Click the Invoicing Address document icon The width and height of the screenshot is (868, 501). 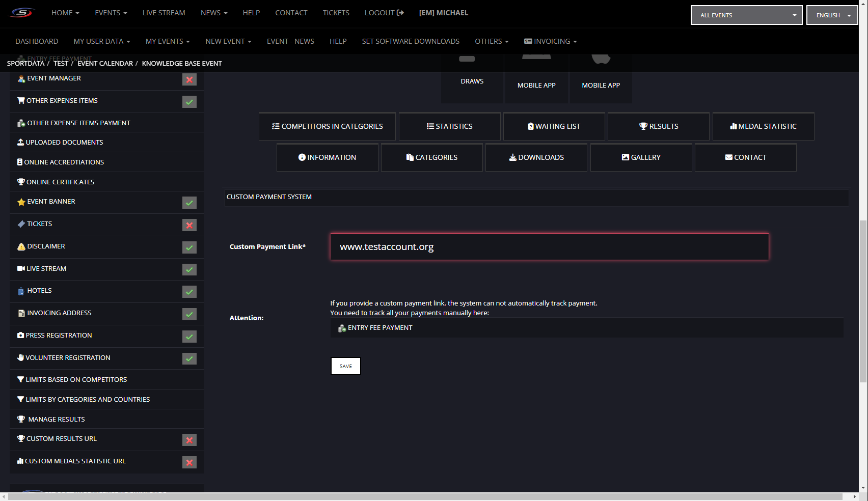21,313
